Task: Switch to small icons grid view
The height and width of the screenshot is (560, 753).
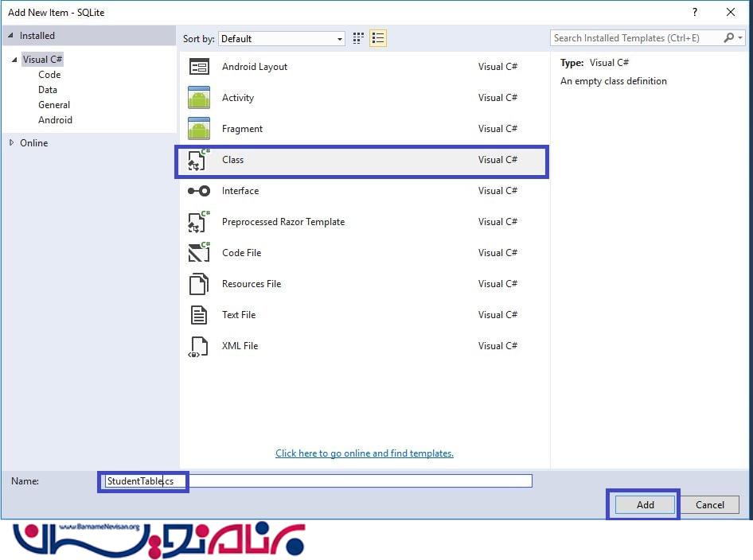Action: point(359,38)
